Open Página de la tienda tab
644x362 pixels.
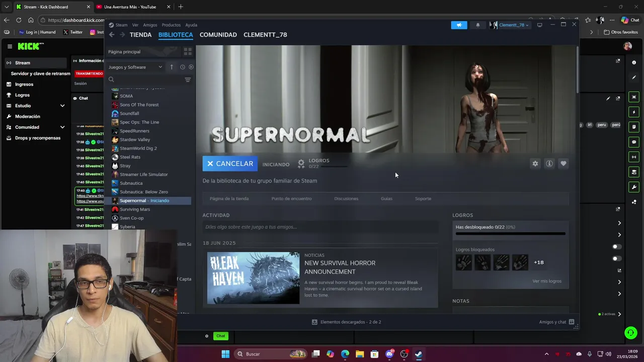229,199
